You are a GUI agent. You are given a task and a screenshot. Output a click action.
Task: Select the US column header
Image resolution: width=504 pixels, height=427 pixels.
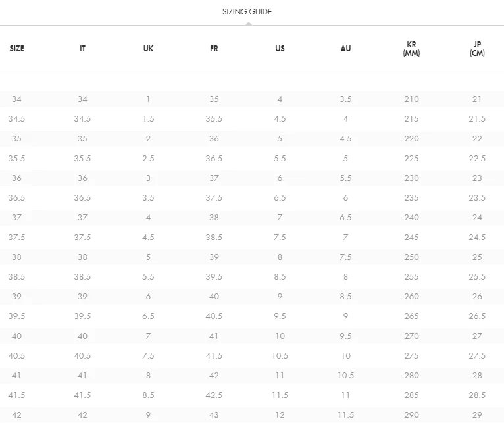[280, 49]
